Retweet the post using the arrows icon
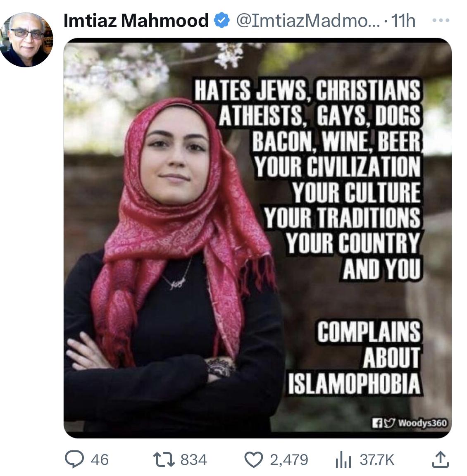The height and width of the screenshot is (476, 467). click(164, 459)
